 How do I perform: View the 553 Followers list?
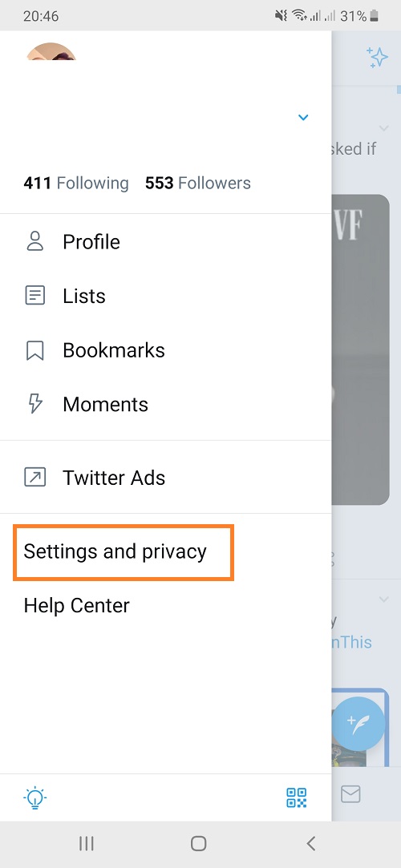coord(198,184)
